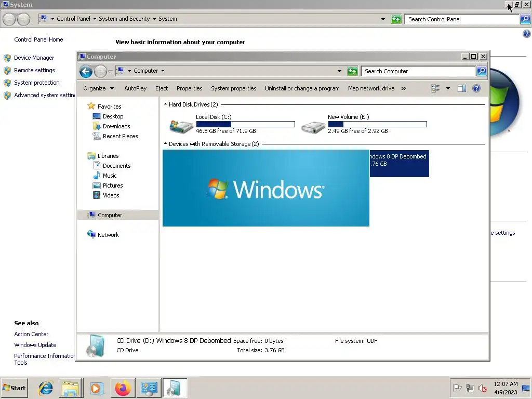This screenshot has height=399, width=532.
Task: Open Documents library
Action: [116, 165]
